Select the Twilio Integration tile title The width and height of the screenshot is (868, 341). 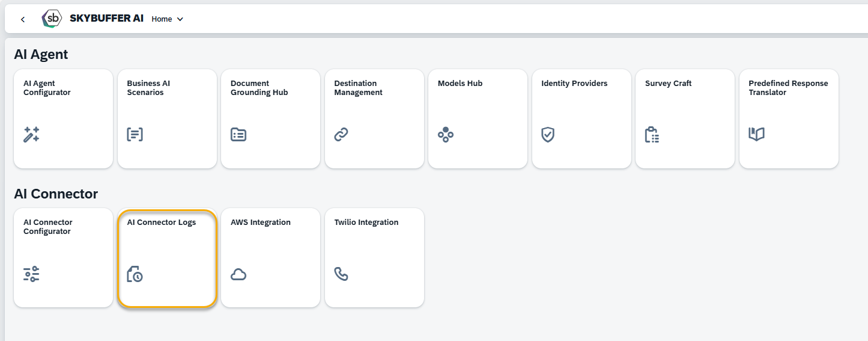point(366,223)
